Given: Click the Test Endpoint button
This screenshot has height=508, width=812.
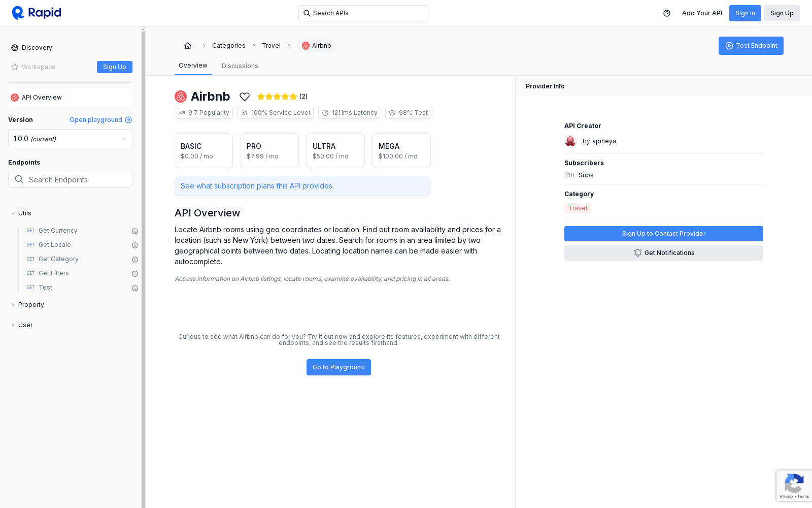Looking at the screenshot, I should point(751,46).
